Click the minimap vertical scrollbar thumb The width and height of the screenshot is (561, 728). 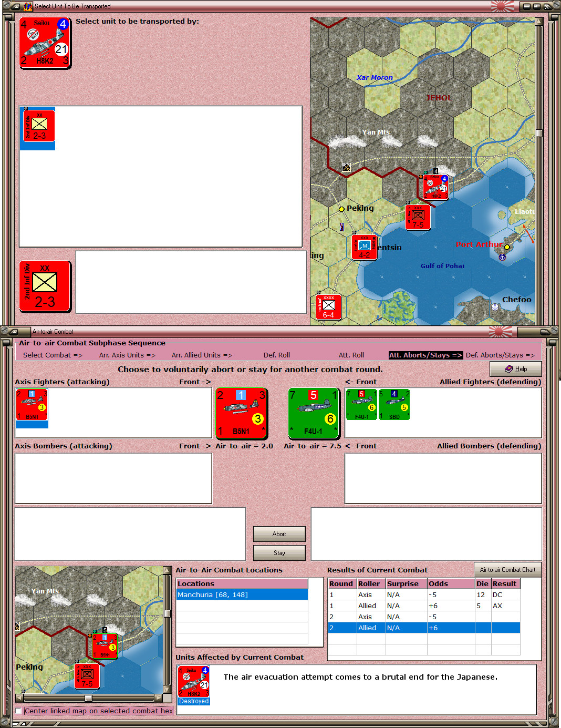[167, 613]
